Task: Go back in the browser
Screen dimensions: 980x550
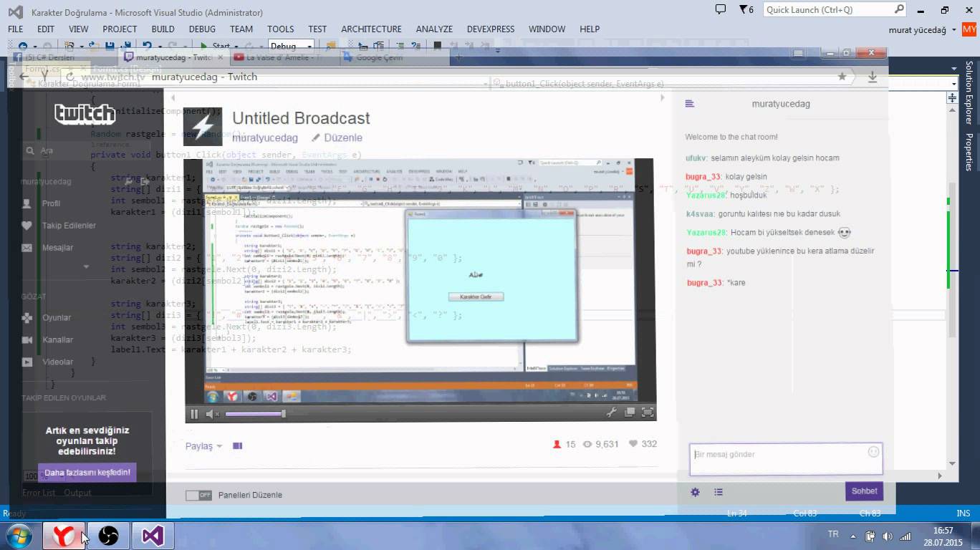Action: [x=23, y=77]
